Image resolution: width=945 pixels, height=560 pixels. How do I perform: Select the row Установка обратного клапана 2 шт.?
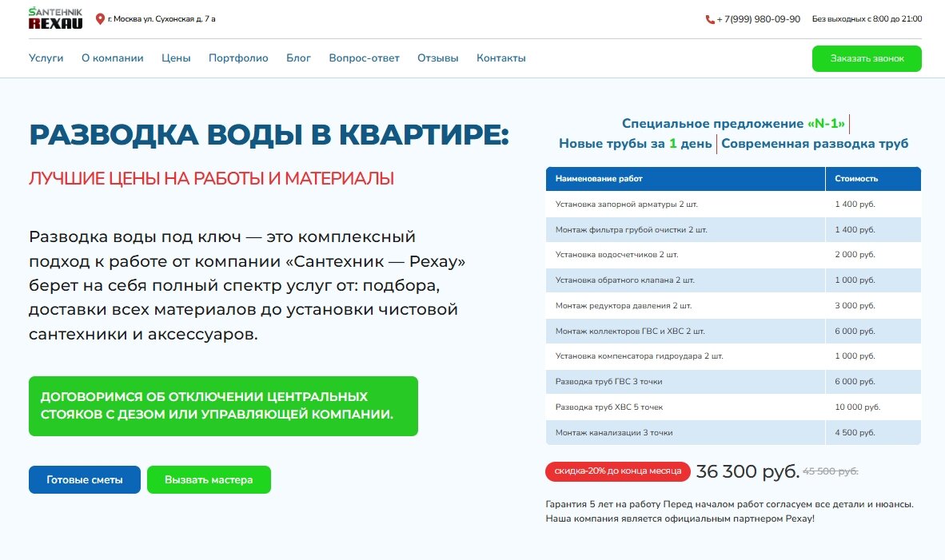click(x=733, y=280)
